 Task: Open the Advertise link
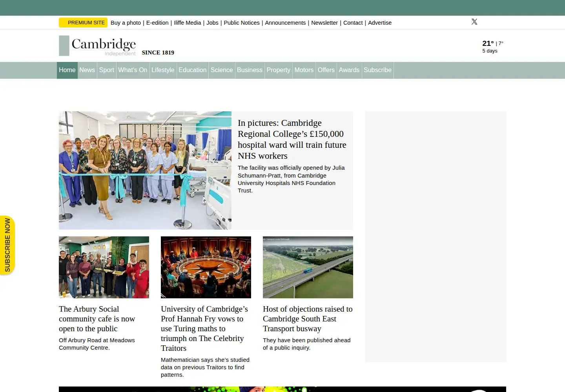click(380, 23)
